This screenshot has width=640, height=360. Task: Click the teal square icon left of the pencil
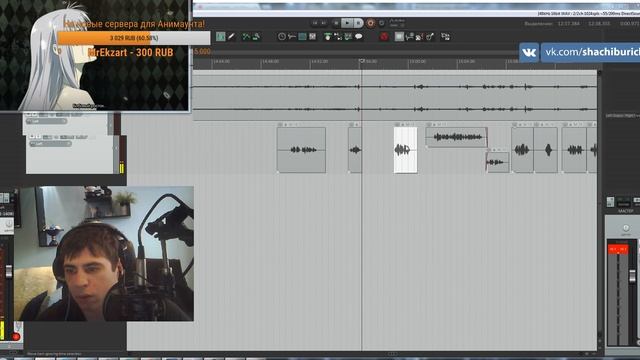(x=220, y=37)
